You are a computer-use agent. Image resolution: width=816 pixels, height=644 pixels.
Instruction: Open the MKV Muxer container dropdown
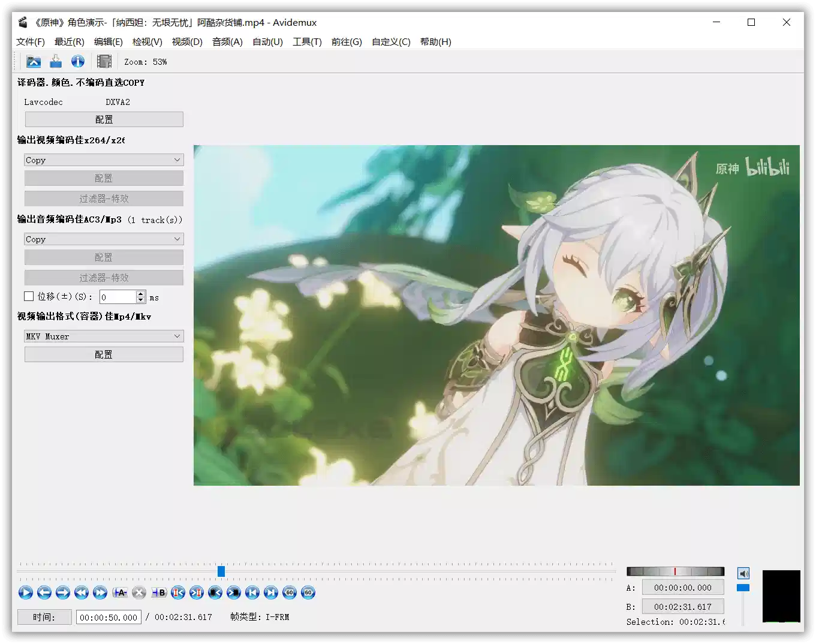[x=103, y=336]
